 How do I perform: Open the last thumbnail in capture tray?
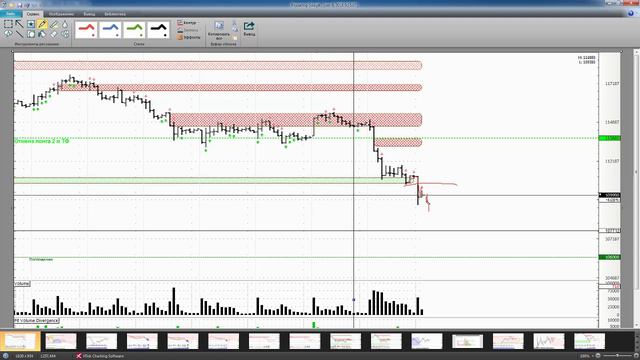tap(589, 341)
